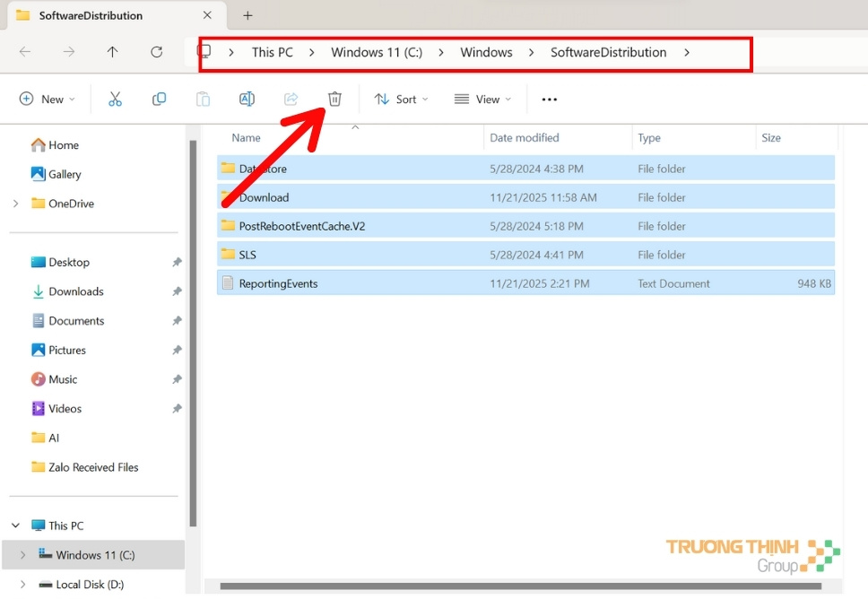This screenshot has height=599, width=868.
Task: Select the Rename icon
Action: click(247, 99)
